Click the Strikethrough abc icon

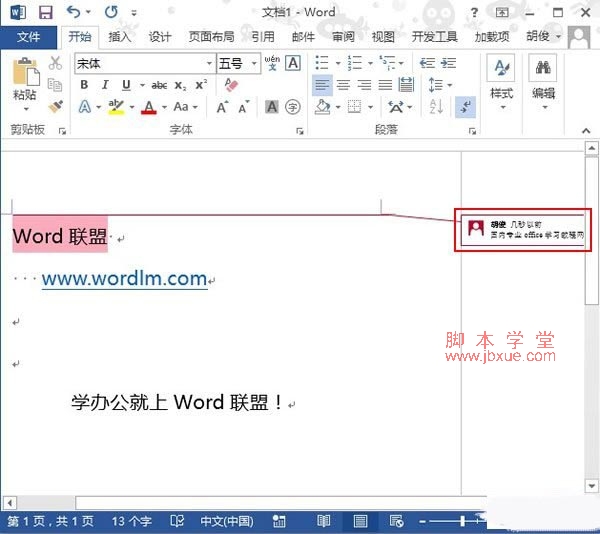[x=159, y=85]
